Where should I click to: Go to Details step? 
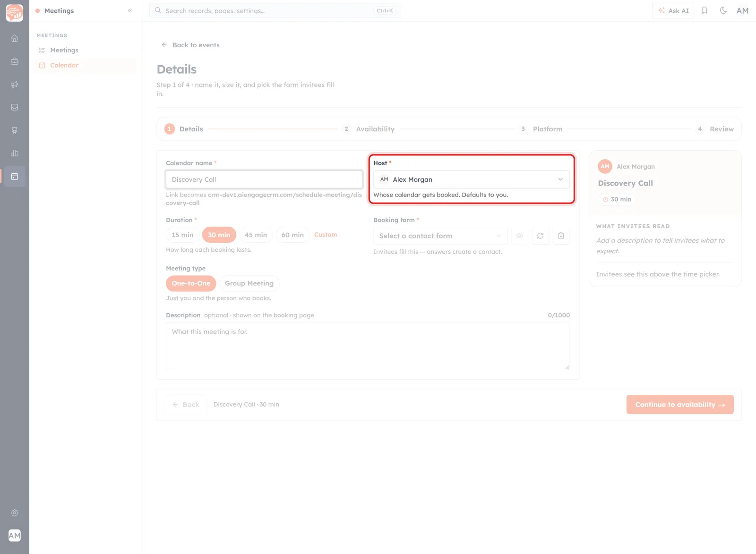coord(184,129)
